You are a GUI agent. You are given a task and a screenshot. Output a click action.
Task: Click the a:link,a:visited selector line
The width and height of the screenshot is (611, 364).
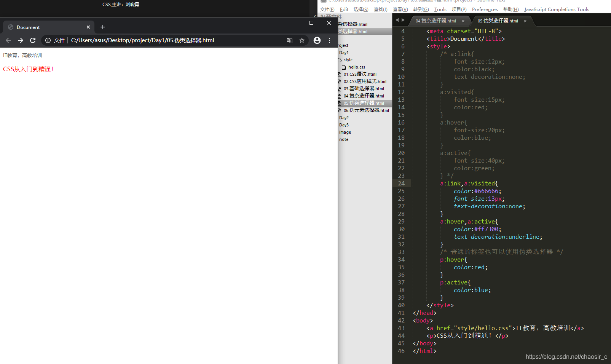[x=469, y=184]
